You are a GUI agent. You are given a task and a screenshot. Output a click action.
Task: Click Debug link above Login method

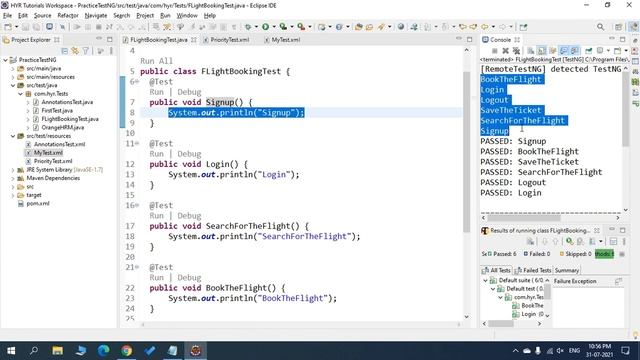point(189,154)
